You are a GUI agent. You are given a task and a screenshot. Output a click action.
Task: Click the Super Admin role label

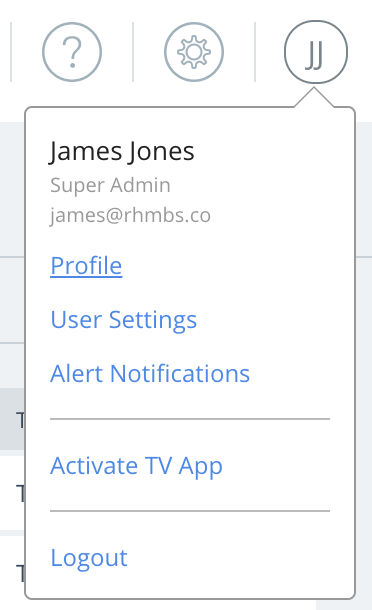click(110, 185)
